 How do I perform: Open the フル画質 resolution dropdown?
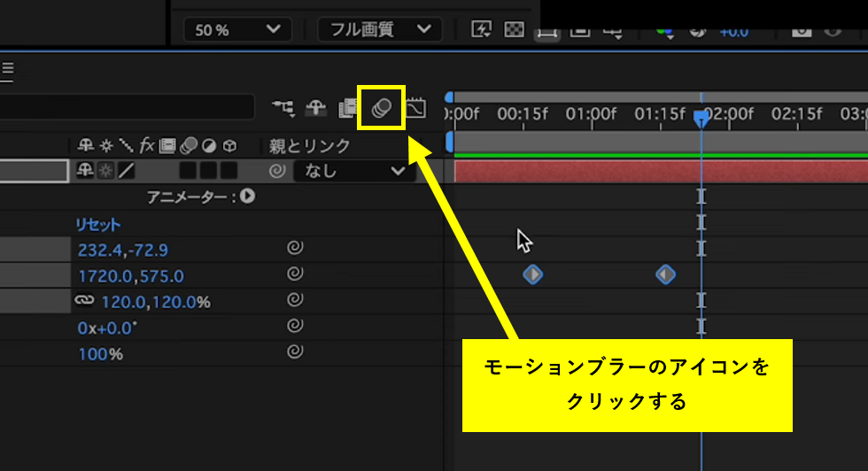click(380, 30)
